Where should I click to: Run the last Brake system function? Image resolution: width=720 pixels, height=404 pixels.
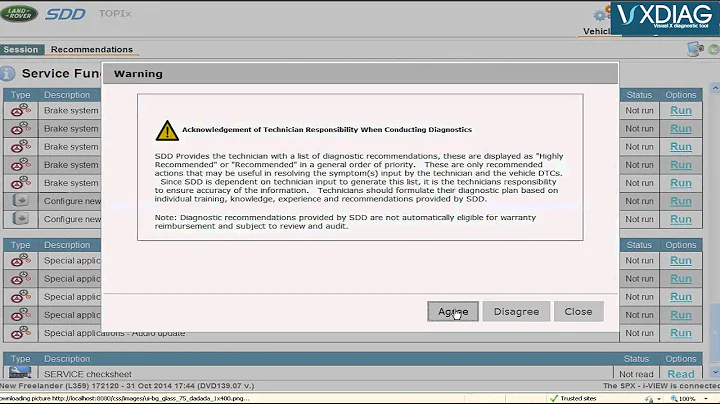681,183
